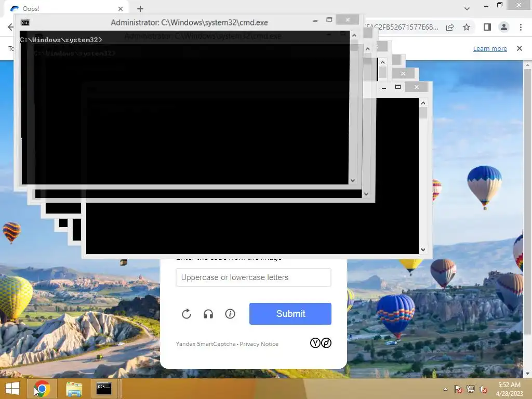Toggle Chrome side panel icon
Screen dimensions: 532x399
[487, 27]
